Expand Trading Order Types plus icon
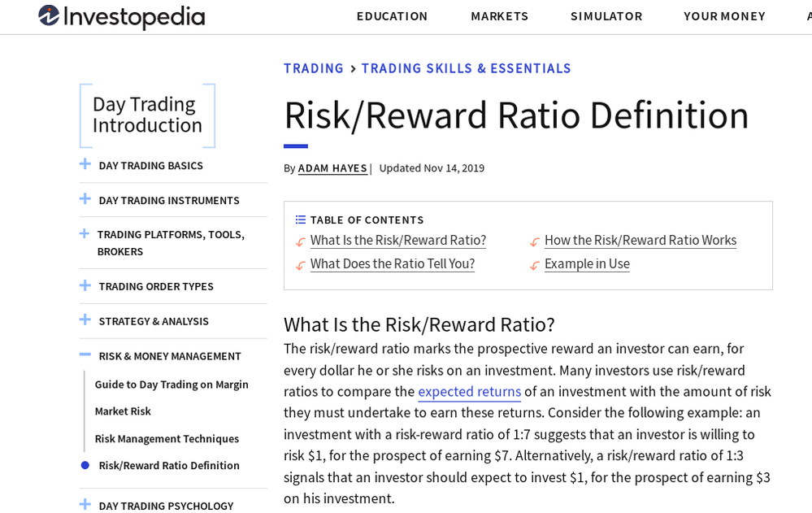 [85, 285]
